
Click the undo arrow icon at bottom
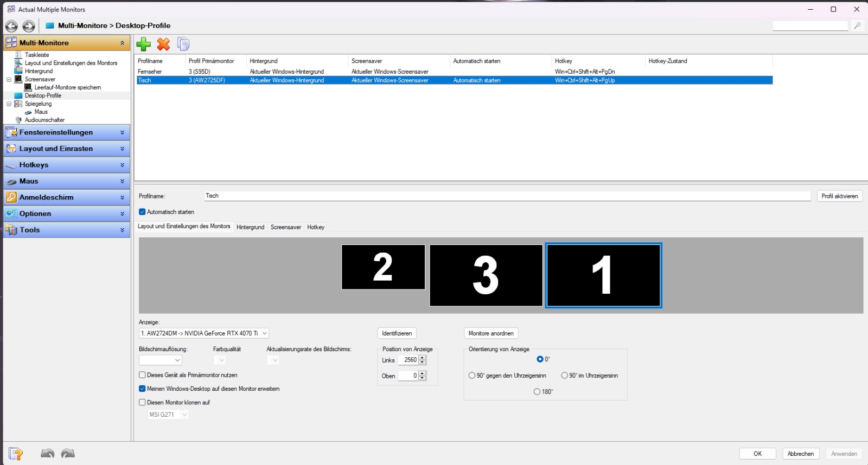coord(48,453)
